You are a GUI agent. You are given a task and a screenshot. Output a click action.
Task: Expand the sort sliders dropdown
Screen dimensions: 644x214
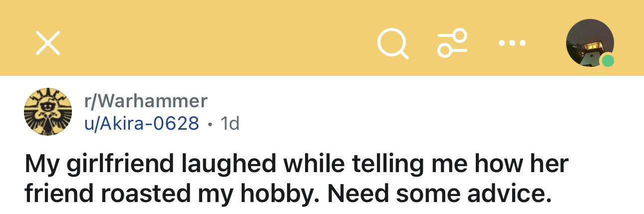click(452, 43)
